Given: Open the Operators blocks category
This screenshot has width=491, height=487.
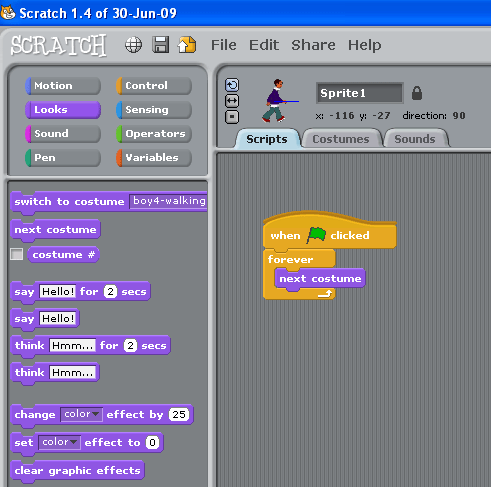Looking at the screenshot, I should tap(154, 134).
